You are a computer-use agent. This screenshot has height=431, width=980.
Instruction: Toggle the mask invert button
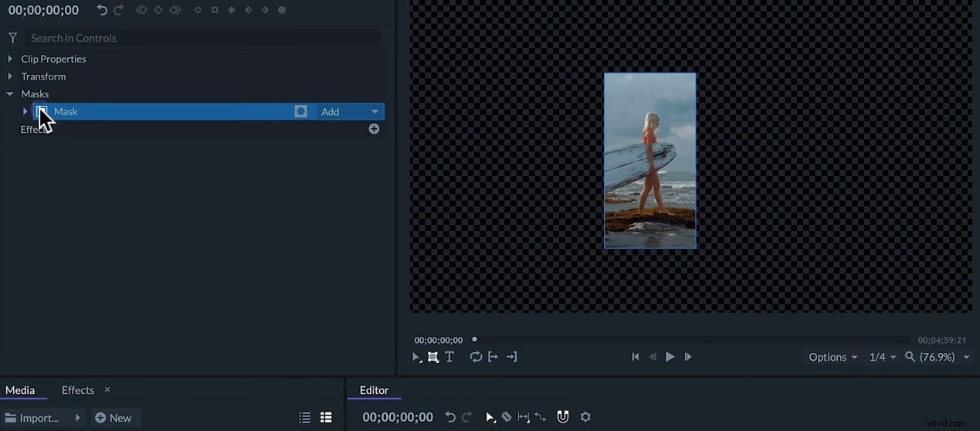click(301, 112)
